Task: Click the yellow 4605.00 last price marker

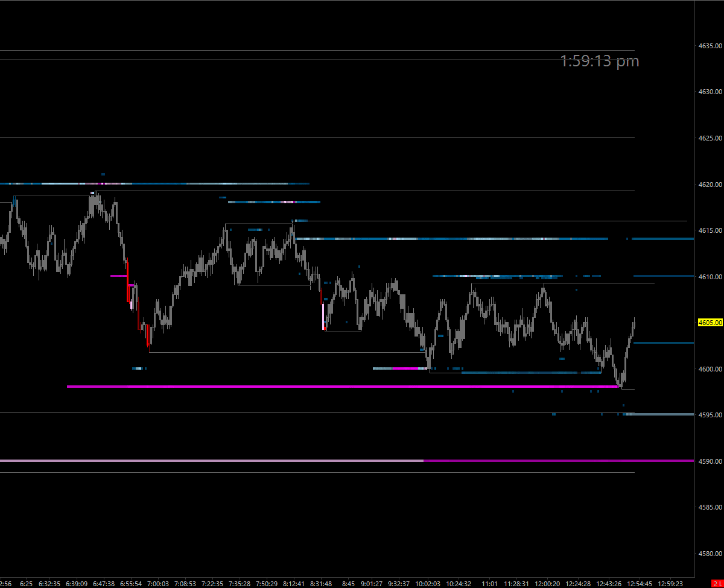Action: [710, 323]
